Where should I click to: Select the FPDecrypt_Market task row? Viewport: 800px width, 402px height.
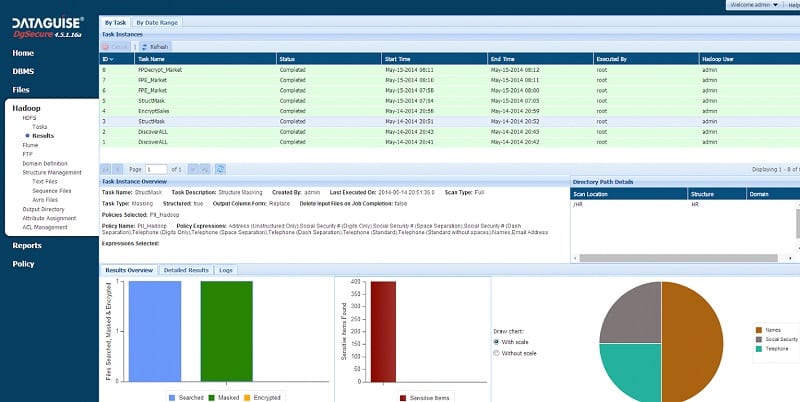(449, 70)
